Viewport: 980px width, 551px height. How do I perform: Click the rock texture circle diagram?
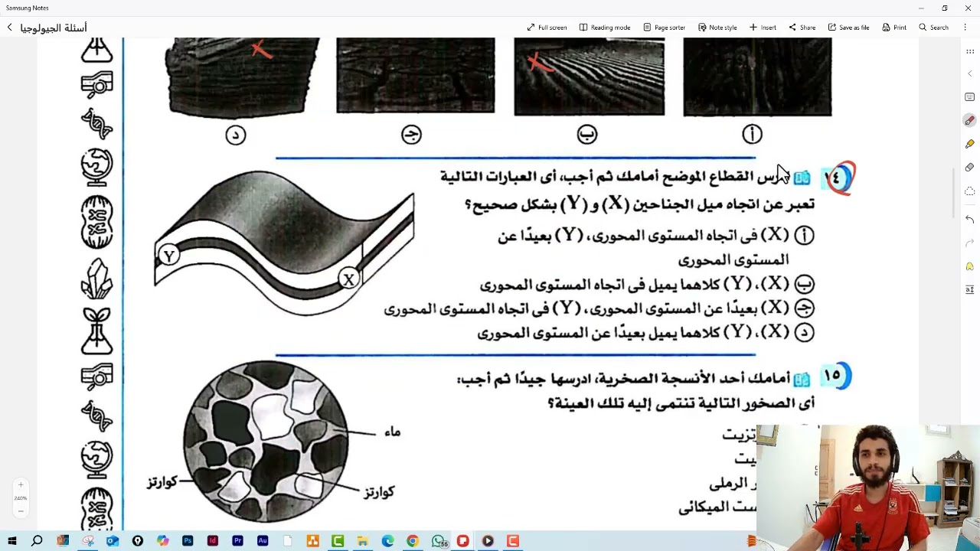click(266, 442)
